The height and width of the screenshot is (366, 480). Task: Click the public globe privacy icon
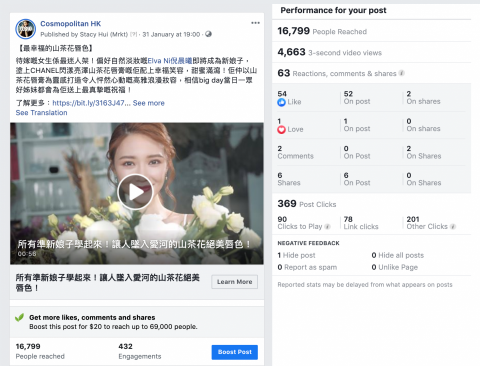(x=208, y=34)
